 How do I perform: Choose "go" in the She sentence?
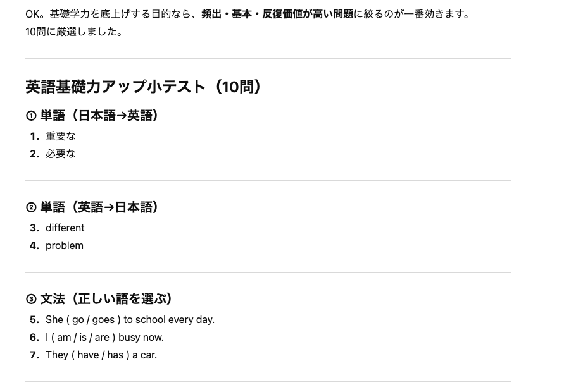pos(78,320)
